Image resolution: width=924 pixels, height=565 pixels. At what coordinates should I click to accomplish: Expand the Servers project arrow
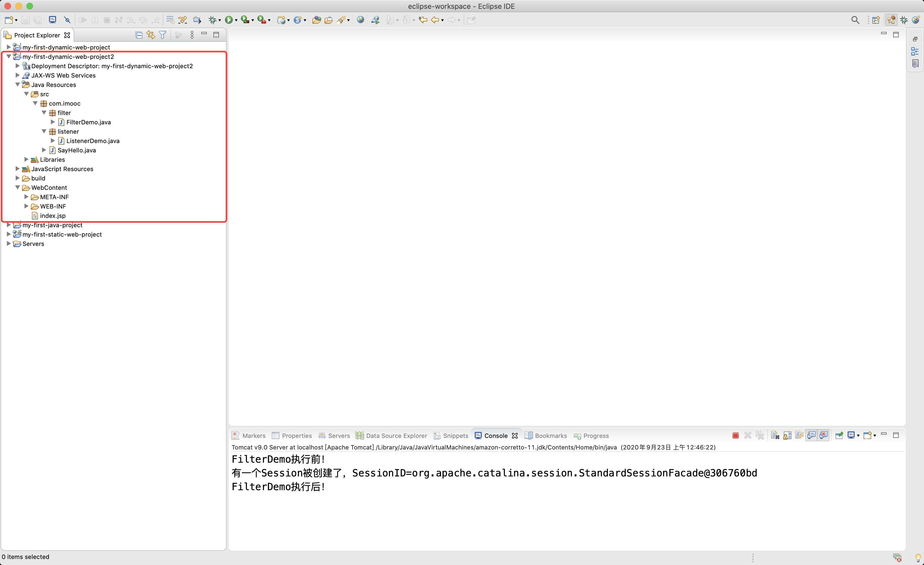tap(9, 243)
